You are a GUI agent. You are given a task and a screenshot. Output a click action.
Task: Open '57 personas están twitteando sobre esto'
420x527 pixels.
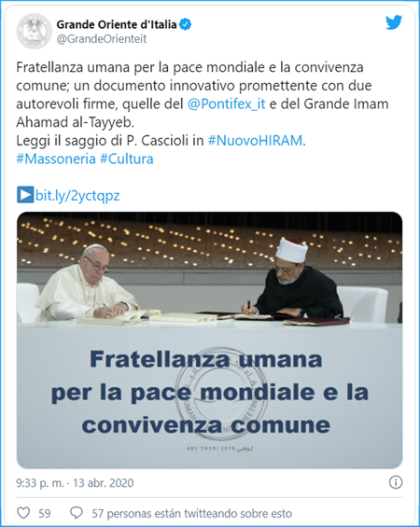191,514
